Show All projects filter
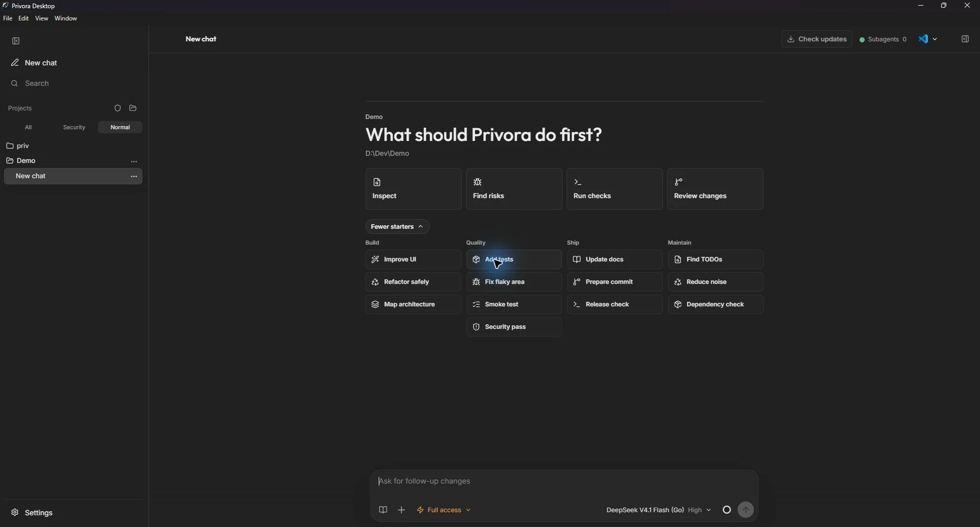 coord(29,127)
